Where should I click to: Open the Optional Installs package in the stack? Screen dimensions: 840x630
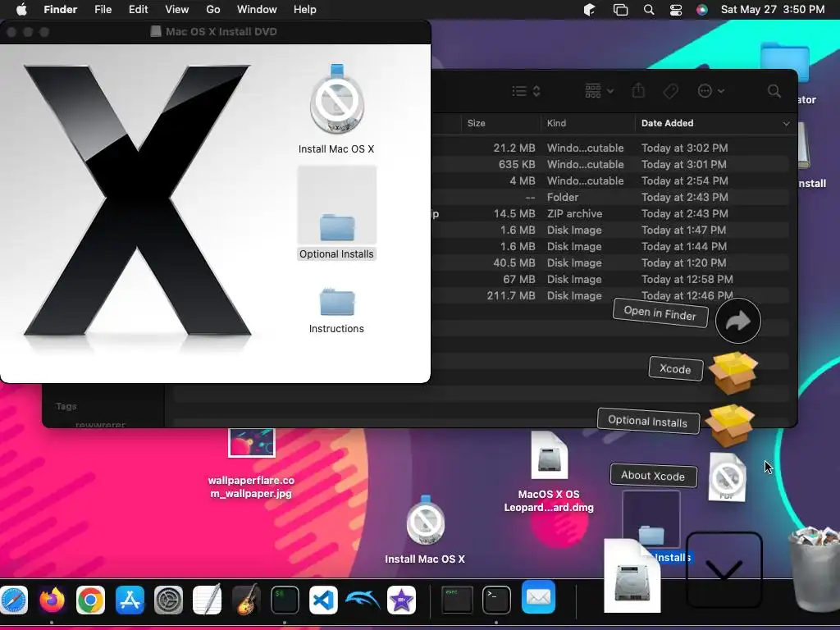pyautogui.click(x=729, y=426)
